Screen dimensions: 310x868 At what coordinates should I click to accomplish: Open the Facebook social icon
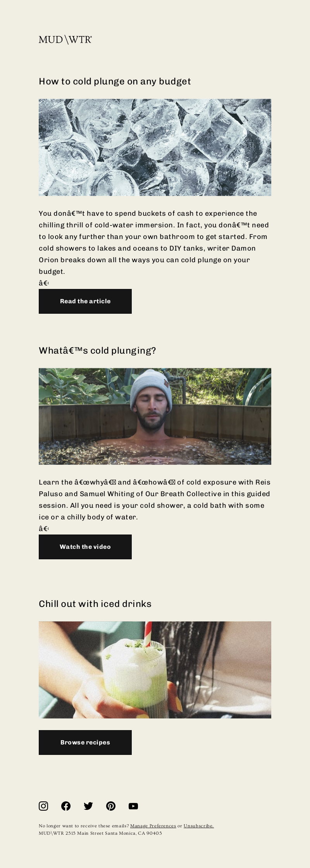(66, 806)
